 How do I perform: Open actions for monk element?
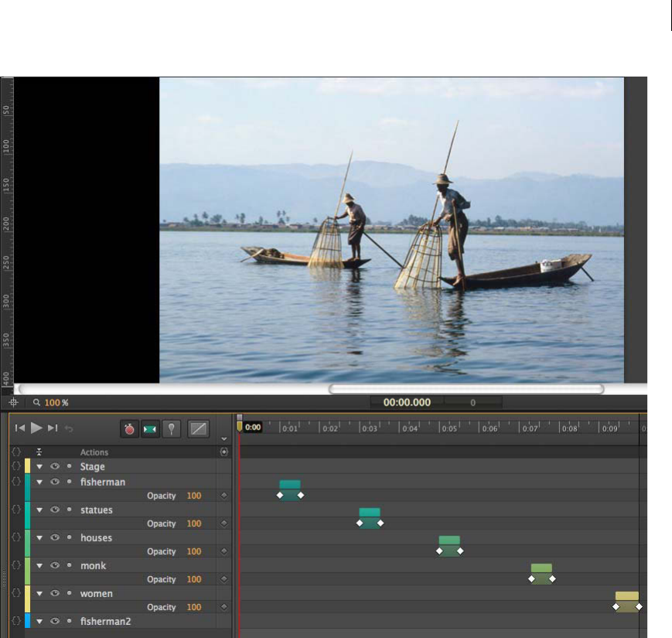[16, 565]
